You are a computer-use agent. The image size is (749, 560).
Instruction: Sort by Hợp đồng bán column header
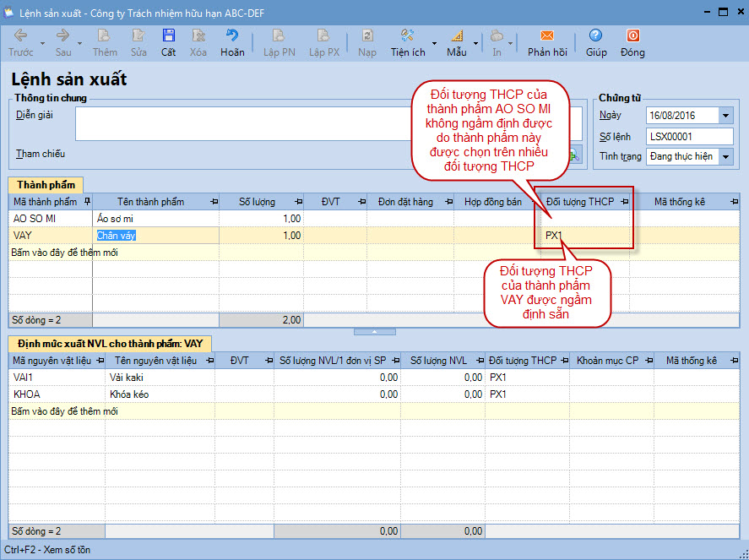[x=493, y=202]
